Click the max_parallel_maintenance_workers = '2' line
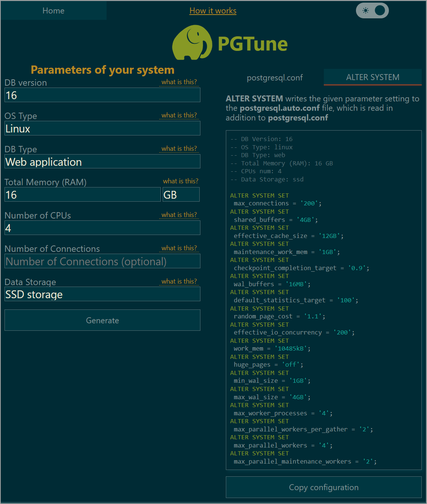The width and height of the screenshot is (427, 504). tap(305, 461)
